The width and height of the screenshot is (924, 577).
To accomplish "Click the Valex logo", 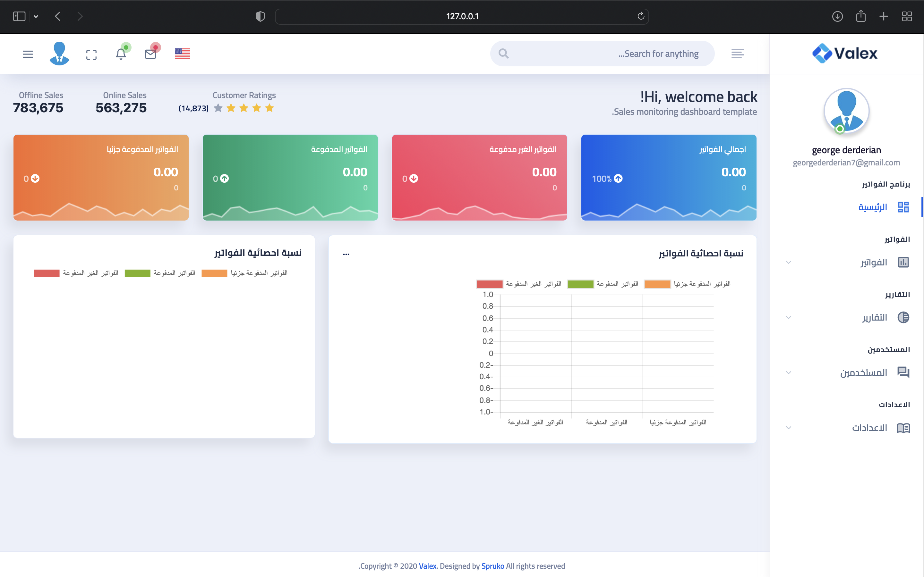I will (x=845, y=53).
